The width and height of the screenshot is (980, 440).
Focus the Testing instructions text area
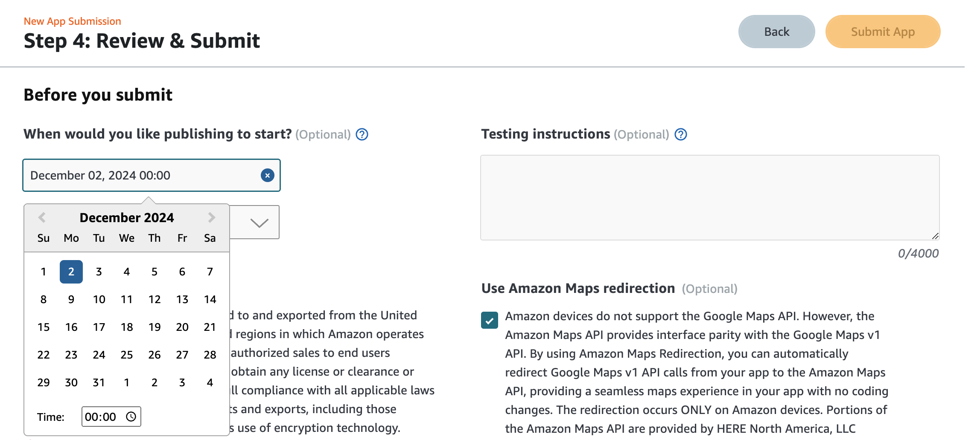click(709, 197)
